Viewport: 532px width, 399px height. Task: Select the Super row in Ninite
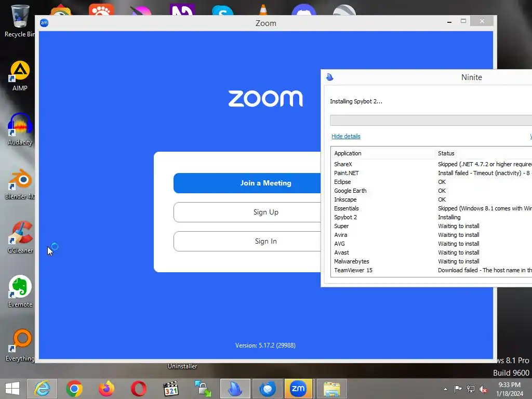coord(431,226)
